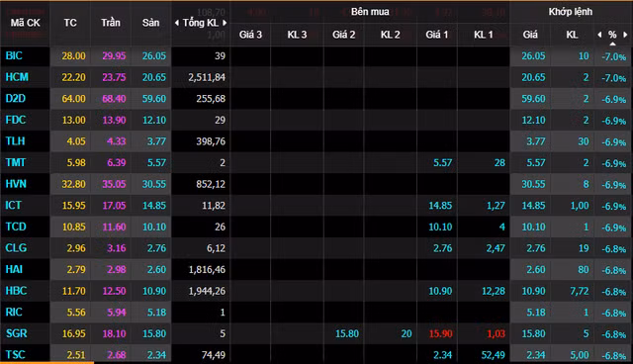The width and height of the screenshot is (633, 364).
Task: Sort by Sàn column header
Action: (150, 23)
